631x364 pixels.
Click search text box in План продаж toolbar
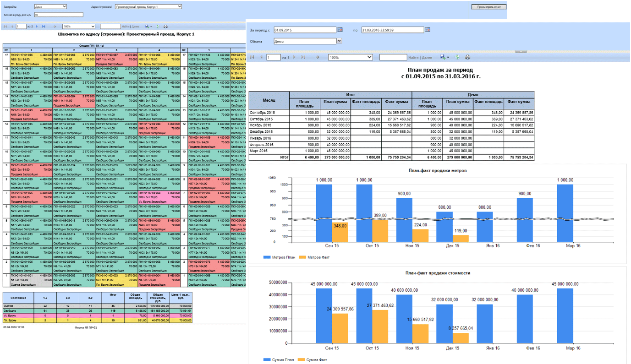(393, 57)
